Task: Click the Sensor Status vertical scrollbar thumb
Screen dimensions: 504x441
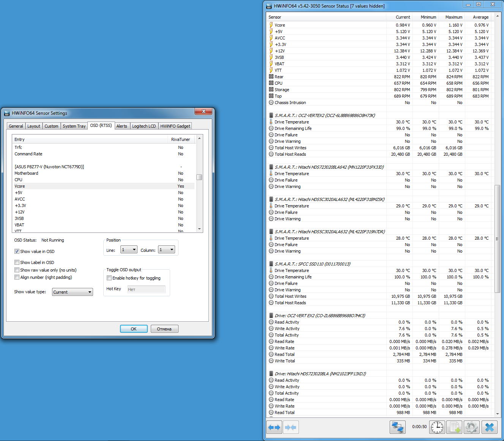Action: pos(498,239)
